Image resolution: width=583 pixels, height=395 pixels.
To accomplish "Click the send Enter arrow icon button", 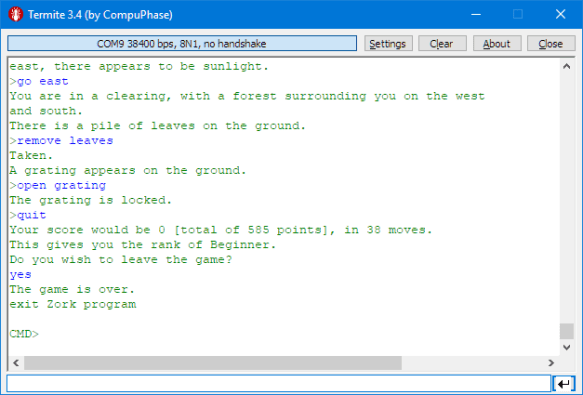I will click(x=564, y=383).
